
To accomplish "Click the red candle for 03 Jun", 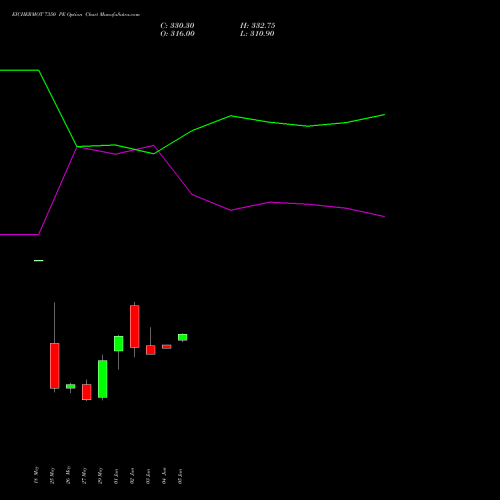I will coord(151,350).
